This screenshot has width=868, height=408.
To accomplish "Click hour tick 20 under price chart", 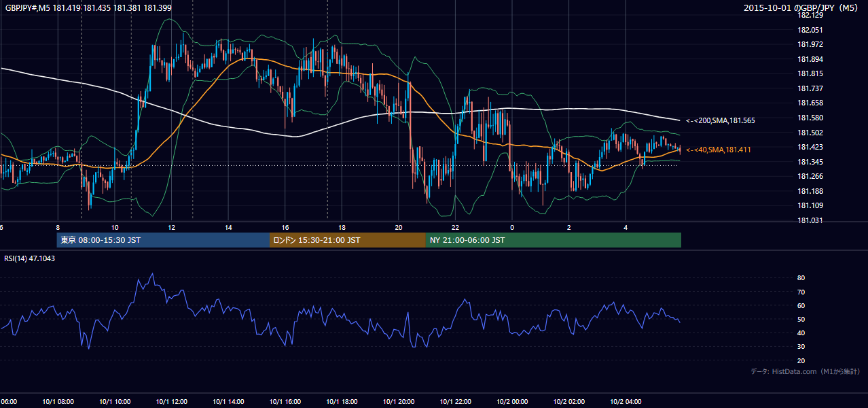I will [x=399, y=227].
